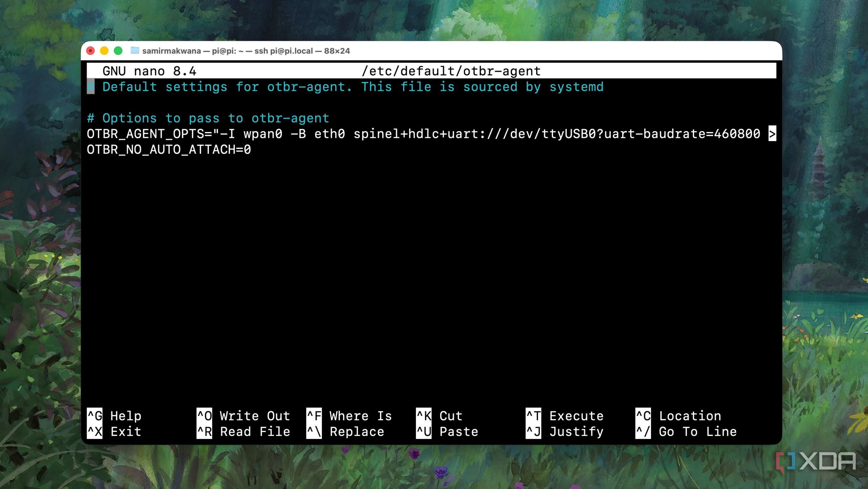Click the ^\ Replace shortcut

click(x=345, y=431)
